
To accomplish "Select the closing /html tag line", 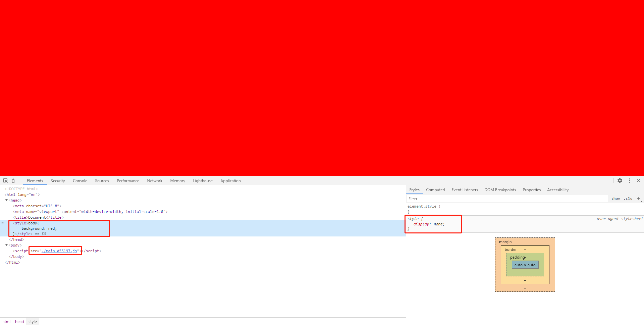I will point(12,262).
